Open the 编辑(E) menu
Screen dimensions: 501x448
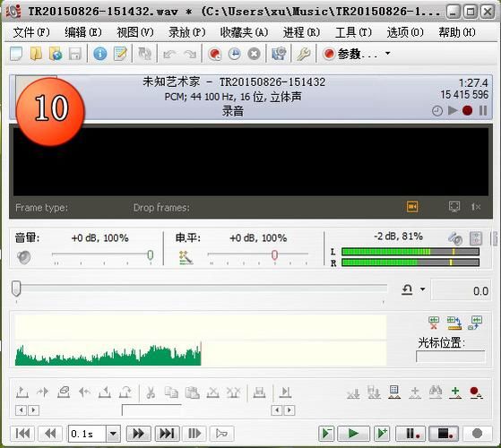pyautogui.click(x=83, y=32)
